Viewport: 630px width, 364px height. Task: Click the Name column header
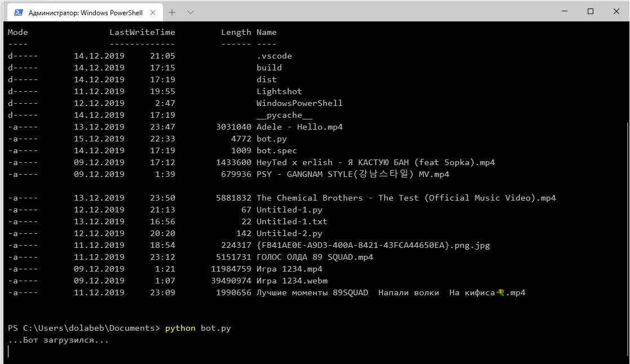[266, 32]
